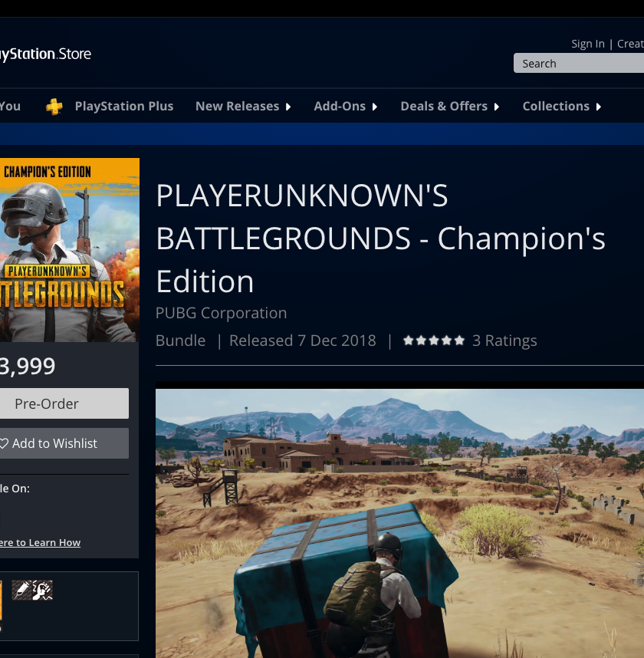Screen dimensions: 644x658
Task: Click the PlayStation Plus gold icon
Action: 54,107
